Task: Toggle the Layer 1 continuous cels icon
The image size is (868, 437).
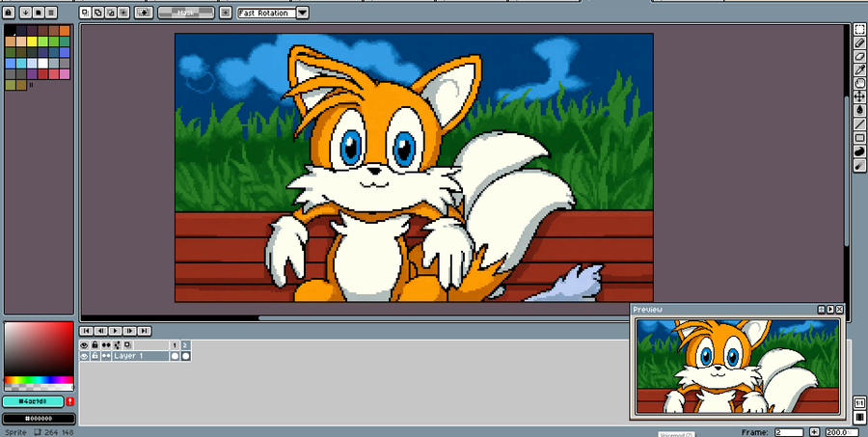Action: tap(106, 356)
